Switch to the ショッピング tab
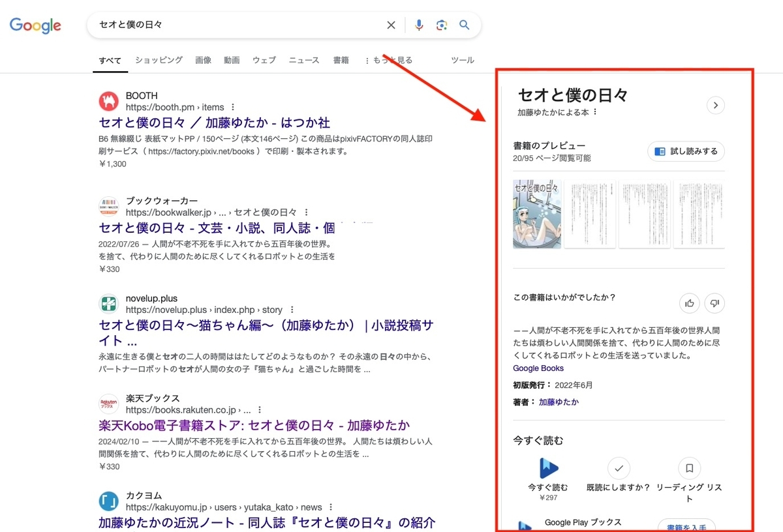Viewport: 783px width, 532px height. (159, 60)
